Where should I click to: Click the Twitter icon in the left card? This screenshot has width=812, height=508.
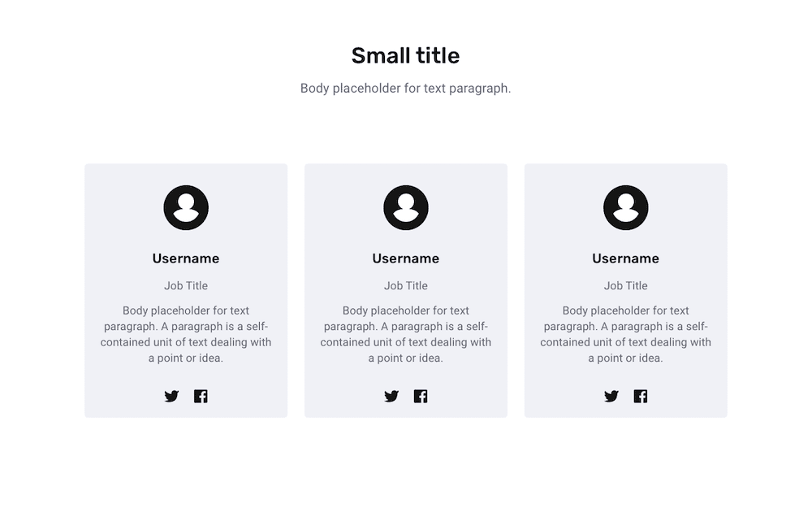(171, 397)
